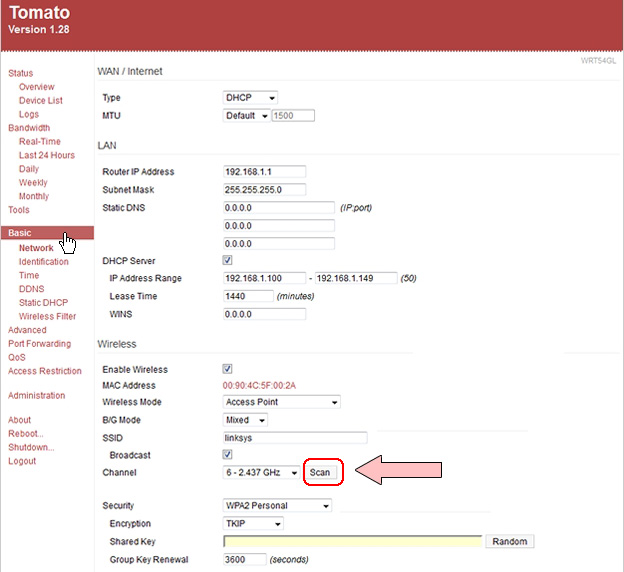624x572 pixels.
Task: Click the SSID text field
Action: coord(295,438)
